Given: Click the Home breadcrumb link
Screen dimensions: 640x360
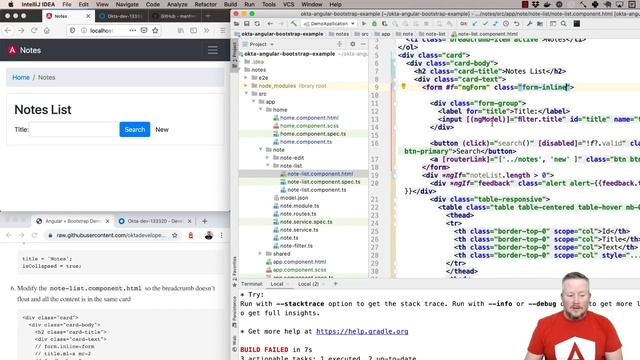Looking at the screenshot, I should [21, 78].
